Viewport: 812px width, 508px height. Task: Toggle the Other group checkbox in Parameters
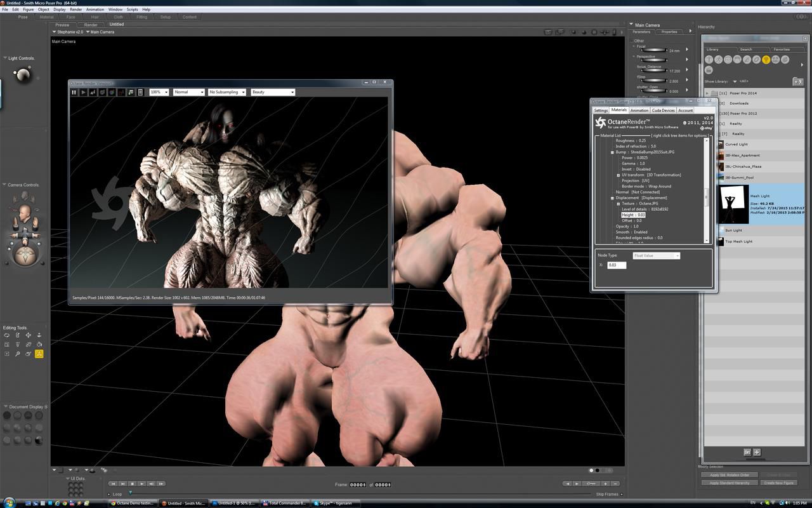[633, 41]
